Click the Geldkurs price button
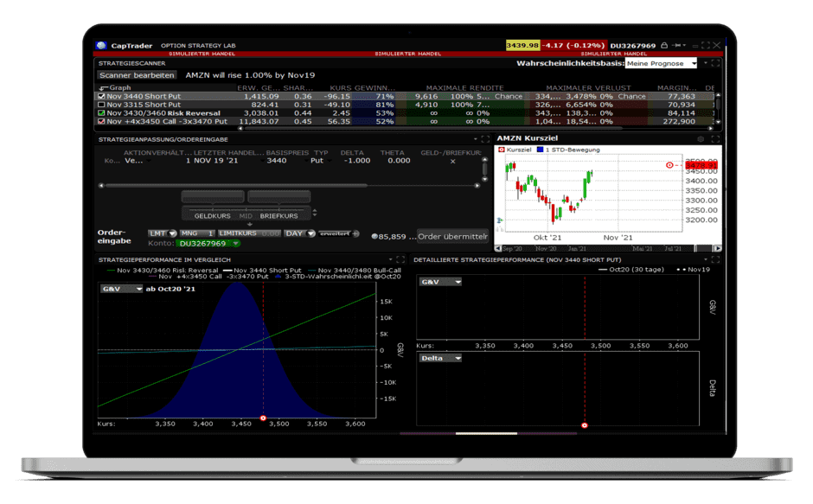 (212, 216)
